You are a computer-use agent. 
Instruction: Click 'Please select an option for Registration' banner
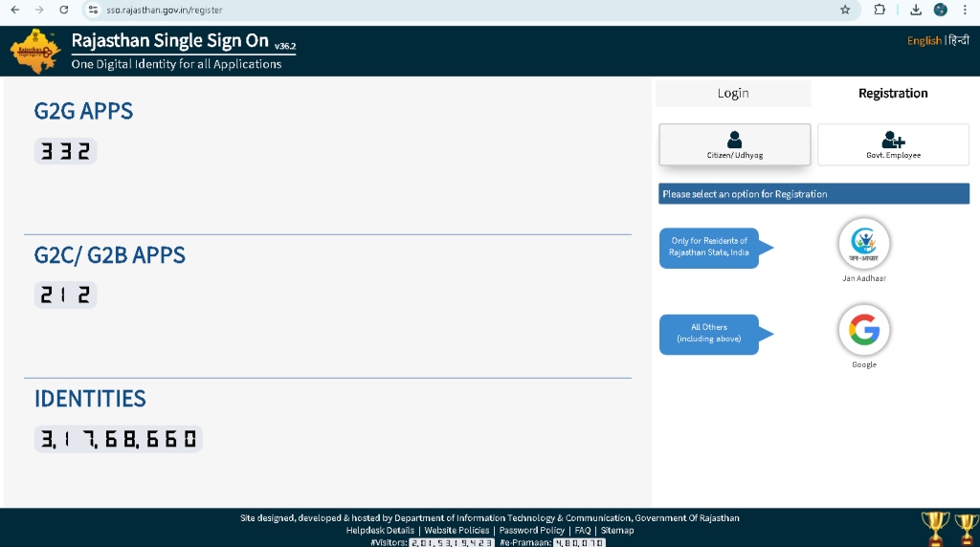click(813, 193)
